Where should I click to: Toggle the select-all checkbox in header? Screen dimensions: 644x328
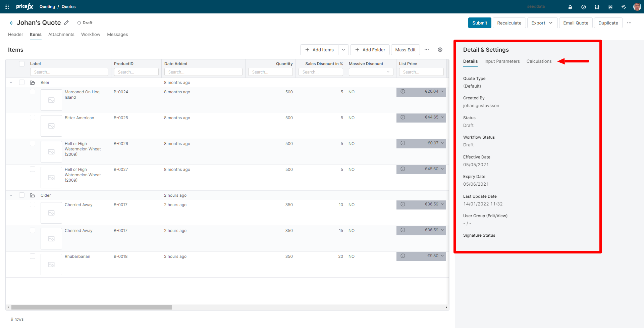coord(22,64)
